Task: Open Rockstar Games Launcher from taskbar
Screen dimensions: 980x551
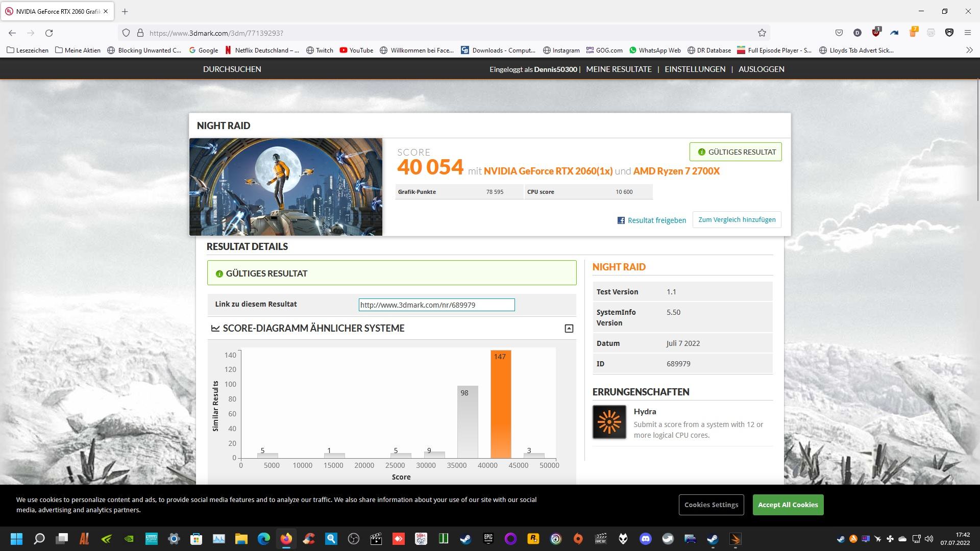Action: [533, 539]
